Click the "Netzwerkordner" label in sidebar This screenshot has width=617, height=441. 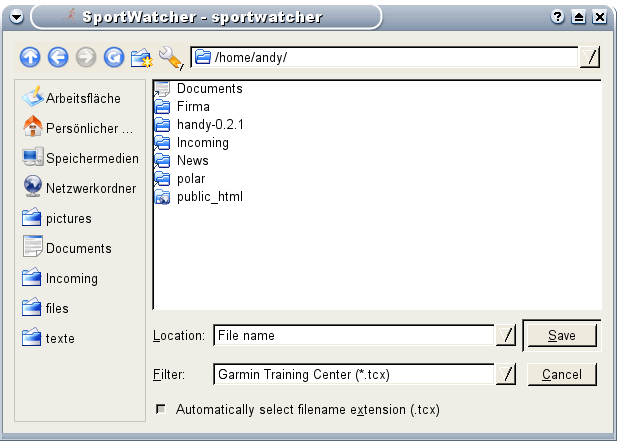point(91,188)
